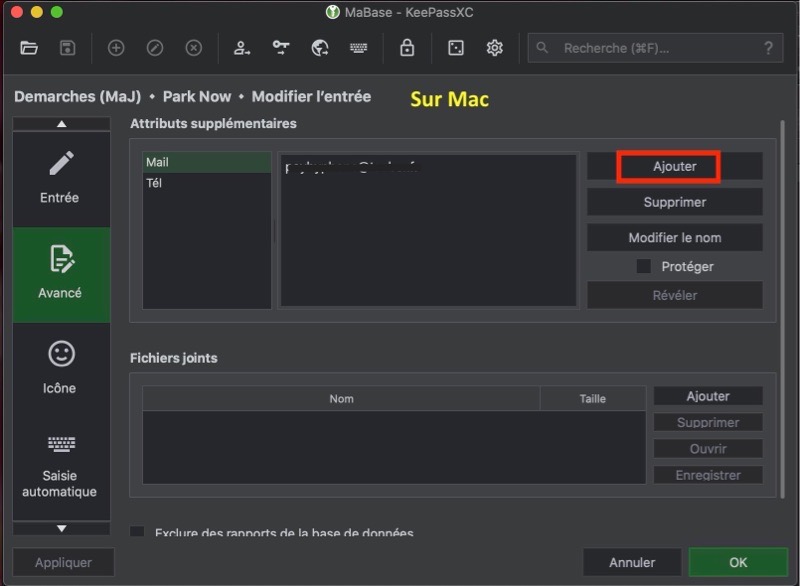Click the open URL globe icon
The height and width of the screenshot is (586, 800).
coord(320,47)
